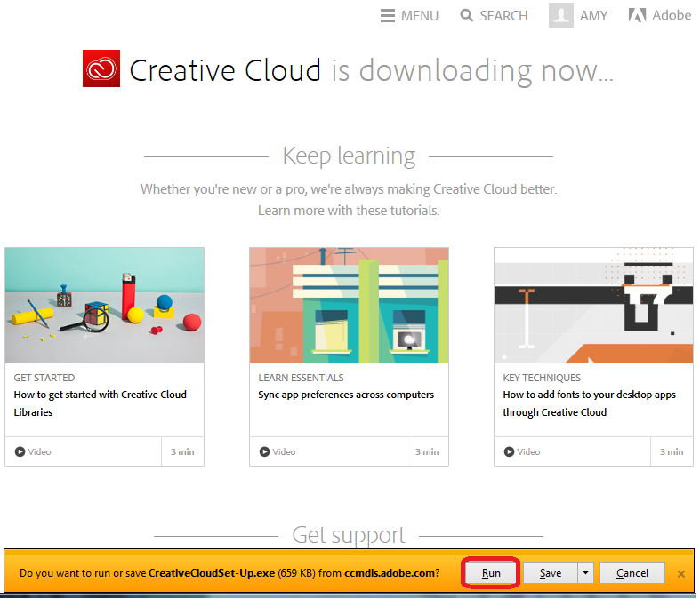Screen dimensions: 700x599
Task: Open SEARCH text in the header
Action: point(503,16)
